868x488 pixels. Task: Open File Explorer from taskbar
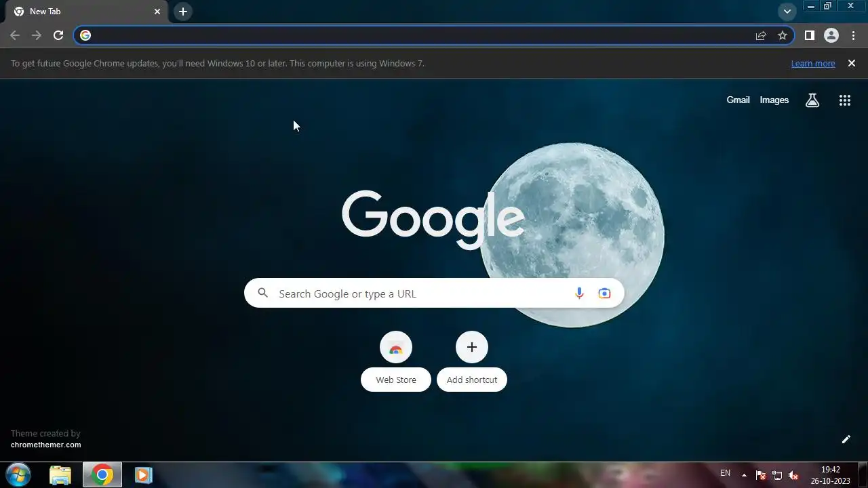[x=60, y=475]
